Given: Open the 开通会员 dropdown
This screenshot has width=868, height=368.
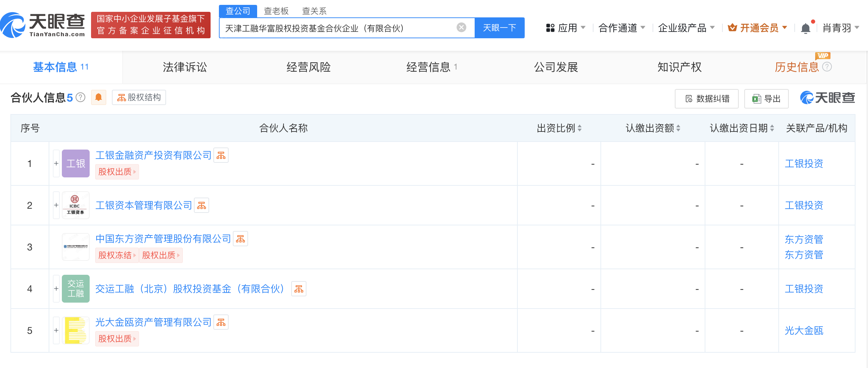Looking at the screenshot, I should (758, 28).
